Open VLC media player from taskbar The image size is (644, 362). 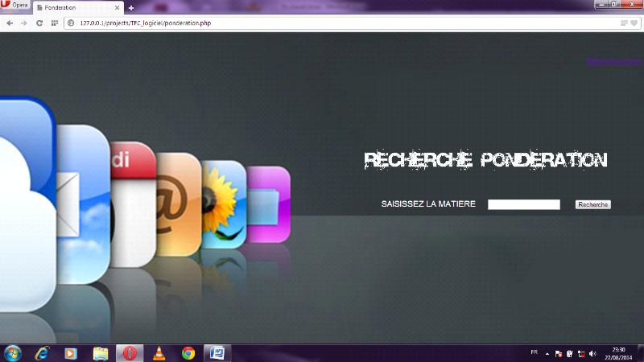(159, 353)
